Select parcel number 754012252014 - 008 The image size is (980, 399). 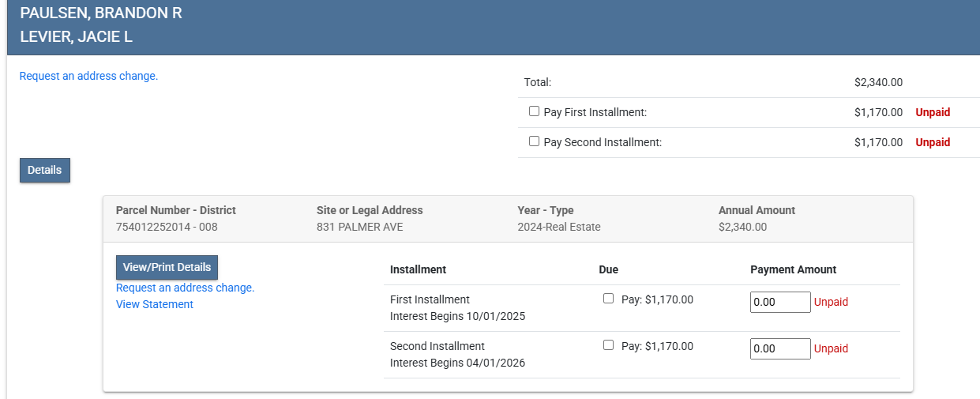pos(166,228)
